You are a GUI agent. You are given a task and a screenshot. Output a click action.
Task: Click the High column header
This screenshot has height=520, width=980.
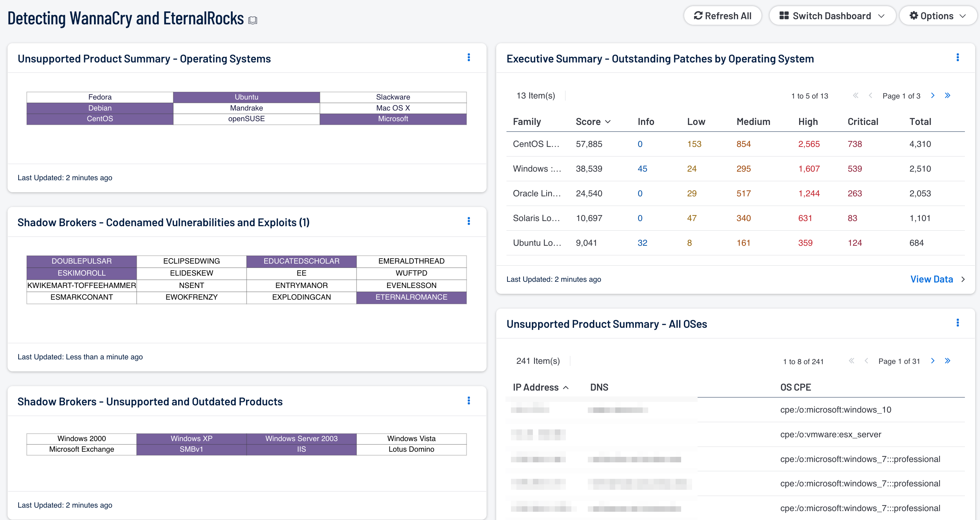click(x=808, y=122)
